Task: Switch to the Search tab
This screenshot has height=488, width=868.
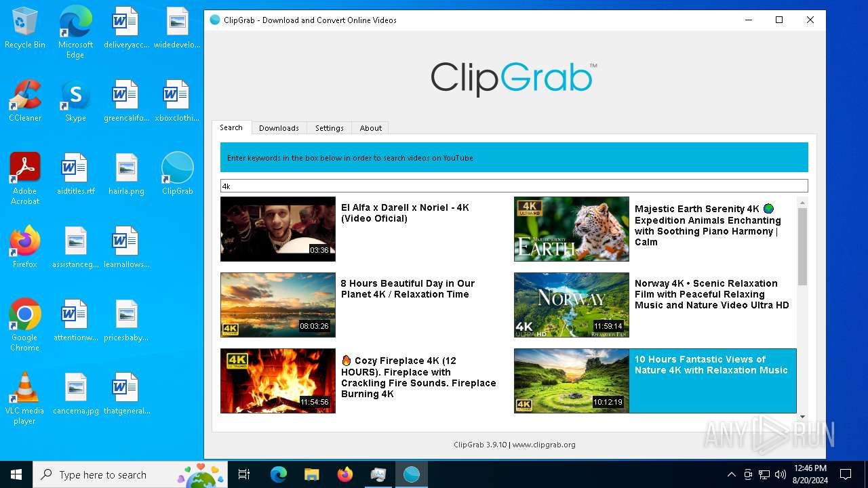Action: pyautogui.click(x=231, y=127)
